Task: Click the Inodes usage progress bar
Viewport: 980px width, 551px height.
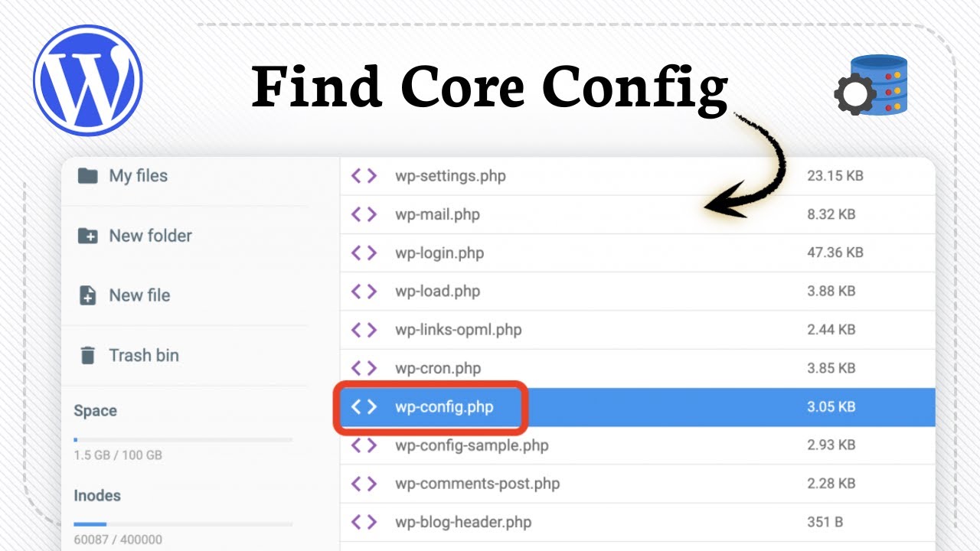Action: point(183,524)
